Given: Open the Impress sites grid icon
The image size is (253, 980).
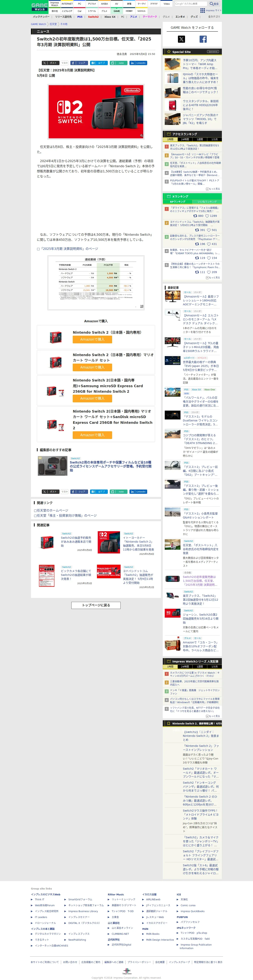Looking at the screenshot, I should [203, 11].
